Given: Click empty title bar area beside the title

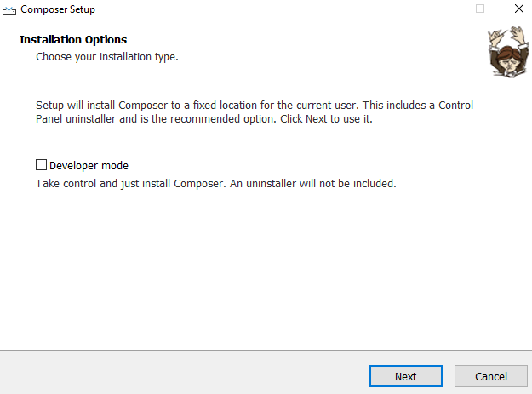Looking at the screenshot, I should pos(255,9).
